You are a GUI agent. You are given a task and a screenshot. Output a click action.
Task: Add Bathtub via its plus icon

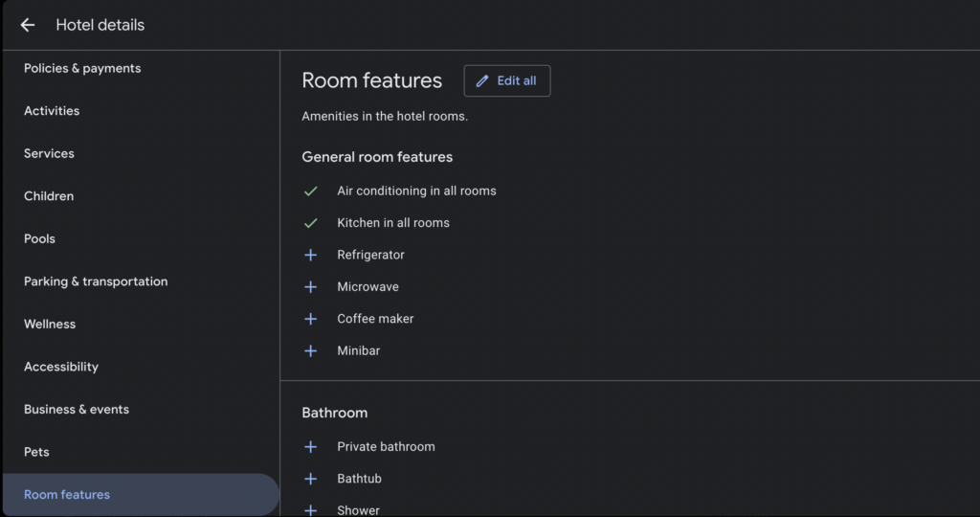pyautogui.click(x=310, y=479)
